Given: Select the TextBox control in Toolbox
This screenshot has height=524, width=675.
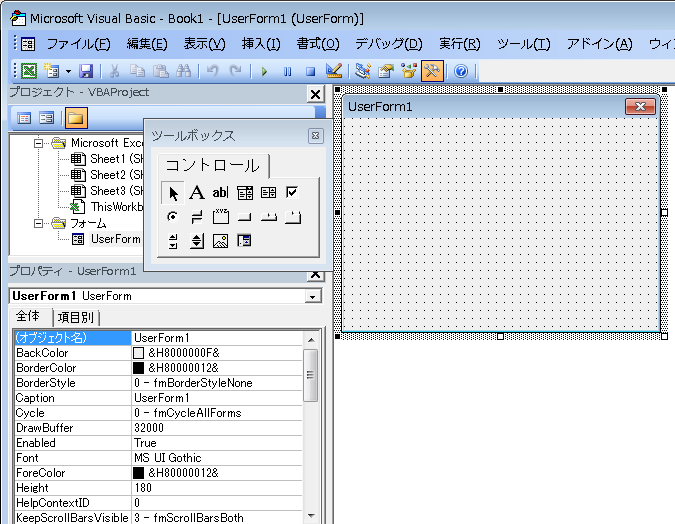Looking at the screenshot, I should coord(220,193).
